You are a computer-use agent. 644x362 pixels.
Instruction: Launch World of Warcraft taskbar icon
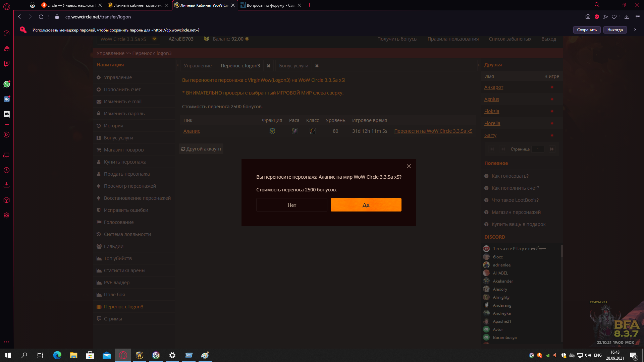[140, 355]
